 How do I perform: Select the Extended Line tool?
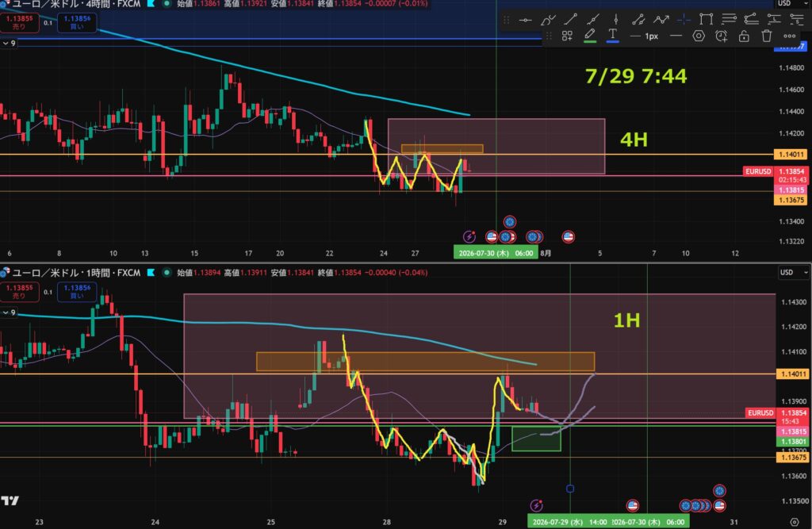coord(593,20)
